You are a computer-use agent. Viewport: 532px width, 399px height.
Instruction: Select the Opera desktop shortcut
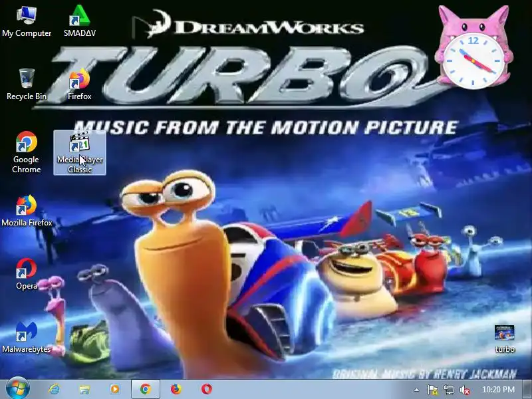[27, 274]
